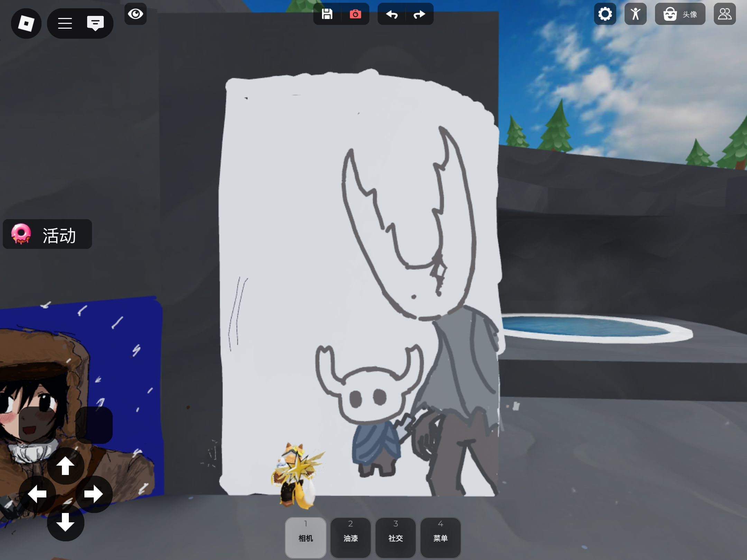This screenshot has width=747, height=560.
Task: Toggle the eye visibility button
Action: [x=135, y=14]
